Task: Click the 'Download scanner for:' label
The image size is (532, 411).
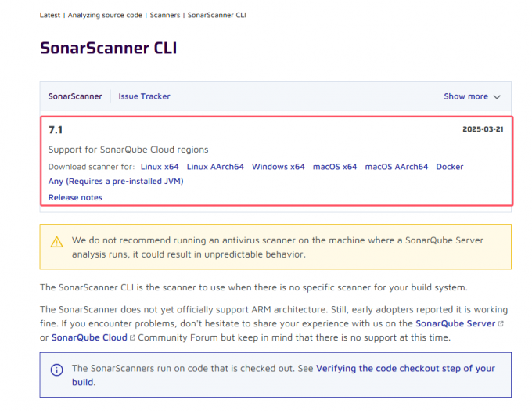Action: 92,167
